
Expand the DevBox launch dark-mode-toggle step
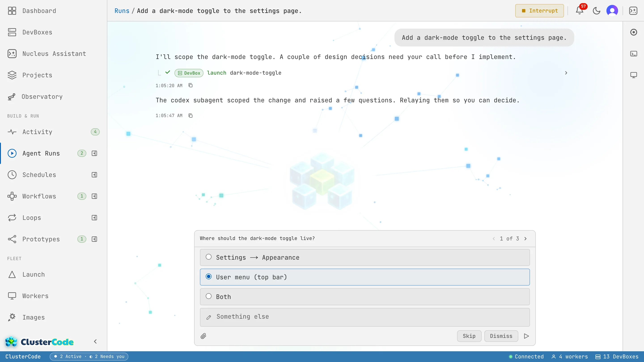coord(566,73)
